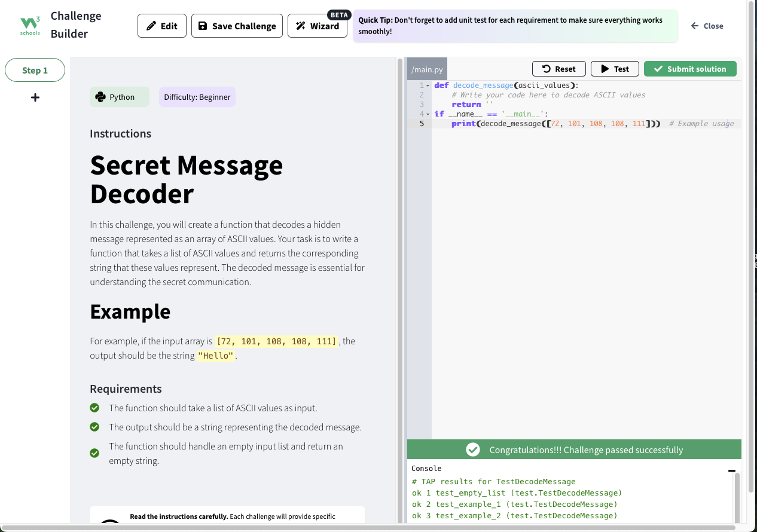The image size is (757, 532).
Task: Click the pencil icon on Edit button
Action: (x=151, y=26)
